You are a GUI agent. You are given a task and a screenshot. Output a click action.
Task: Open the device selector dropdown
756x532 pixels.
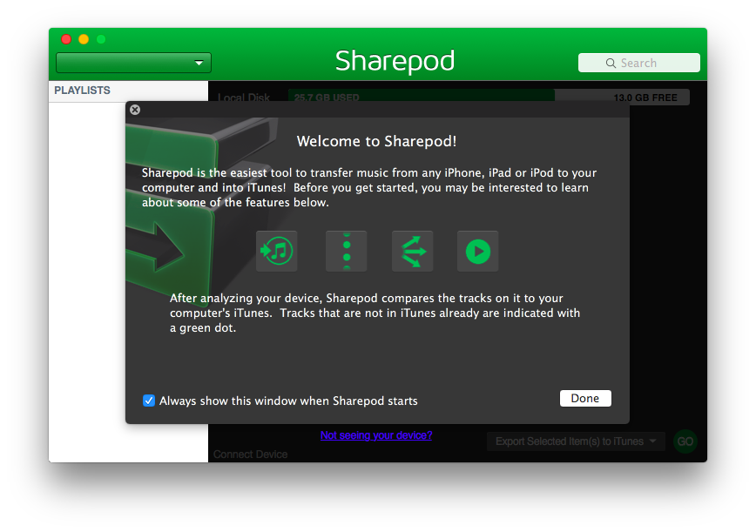click(133, 63)
